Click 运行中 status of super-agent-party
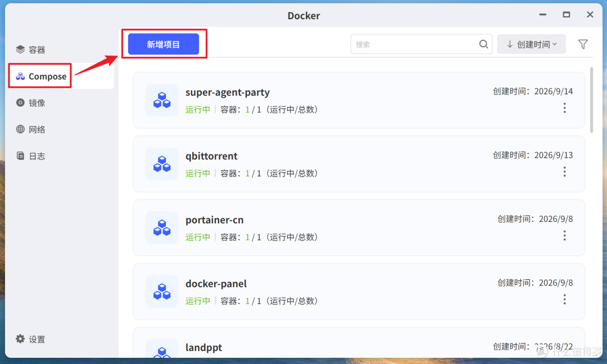 (x=198, y=110)
